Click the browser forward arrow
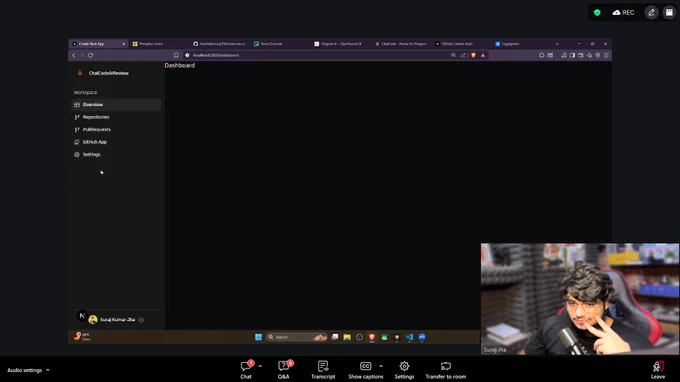 [x=82, y=55]
